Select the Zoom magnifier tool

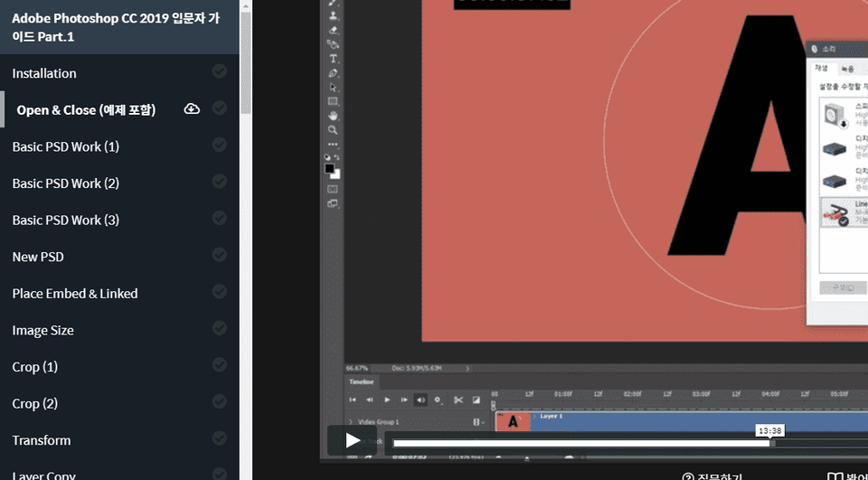point(334,130)
